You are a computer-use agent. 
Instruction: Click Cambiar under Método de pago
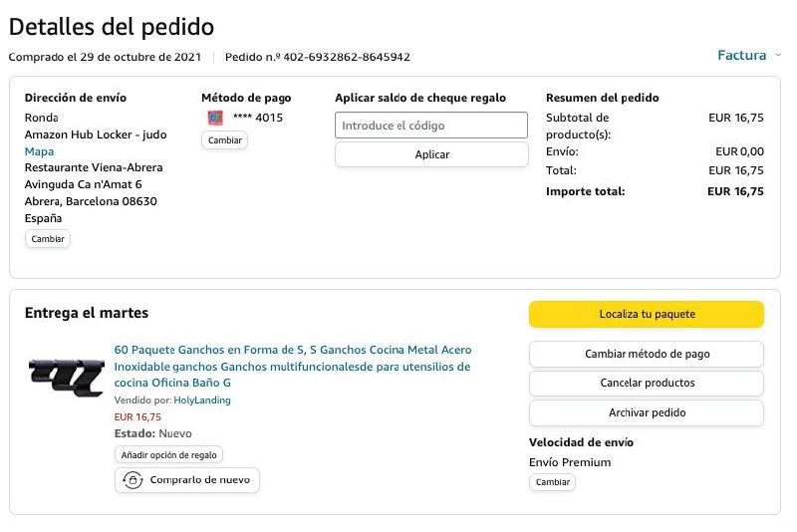(x=224, y=140)
